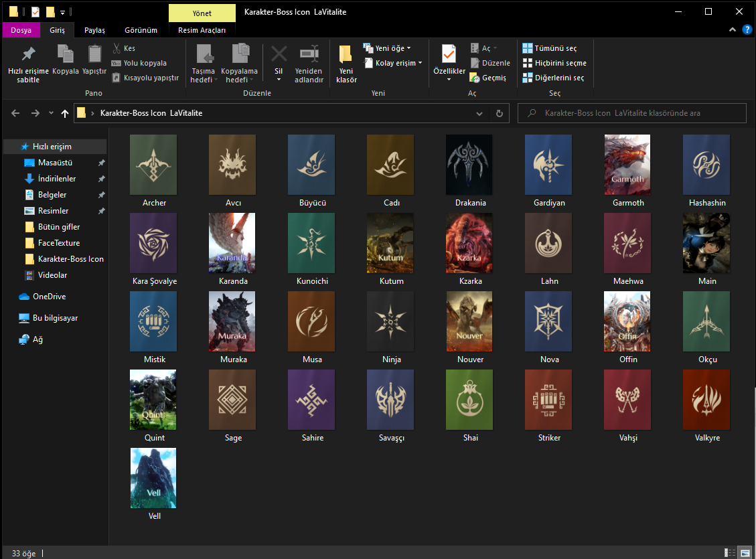Open İndirilenler in Quick access

(x=56, y=179)
